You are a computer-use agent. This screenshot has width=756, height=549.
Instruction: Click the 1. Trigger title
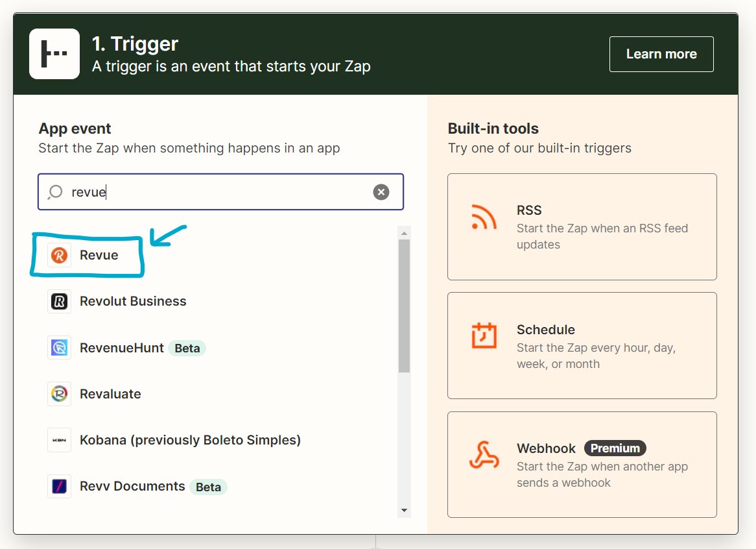pyautogui.click(x=135, y=44)
